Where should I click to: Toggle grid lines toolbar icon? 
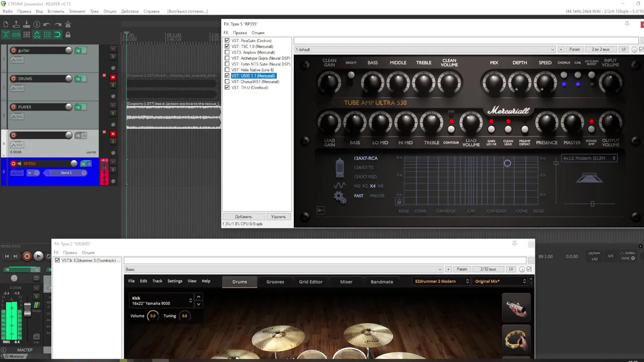[47, 35]
